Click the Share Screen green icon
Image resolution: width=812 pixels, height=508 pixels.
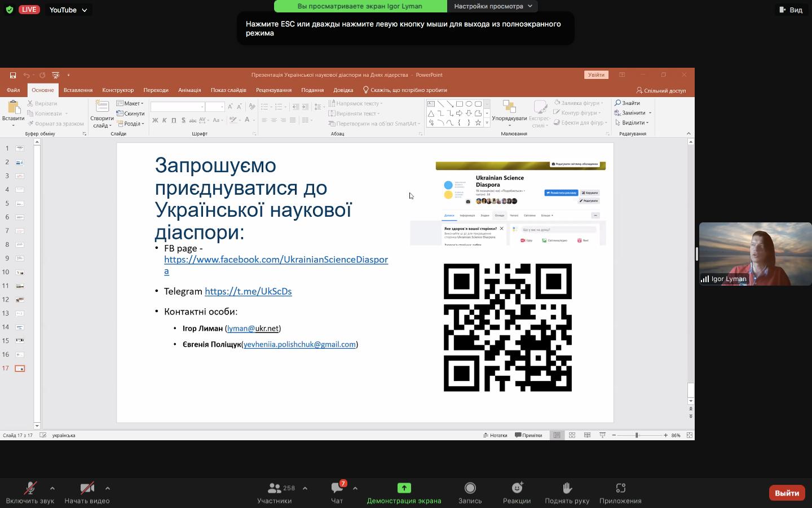point(404,488)
